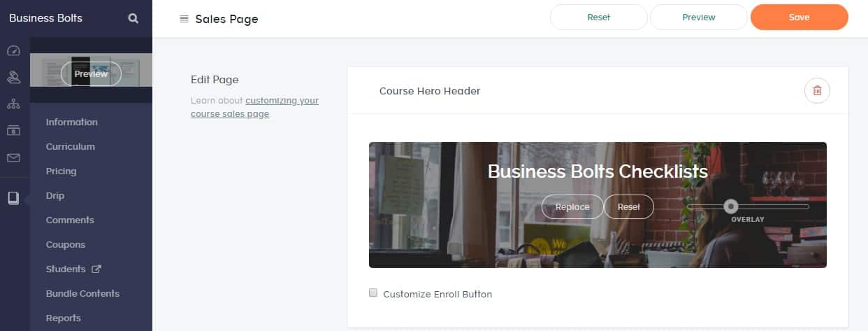This screenshot has width=868, height=331.
Task: Select the courses book icon
Action: (x=13, y=198)
